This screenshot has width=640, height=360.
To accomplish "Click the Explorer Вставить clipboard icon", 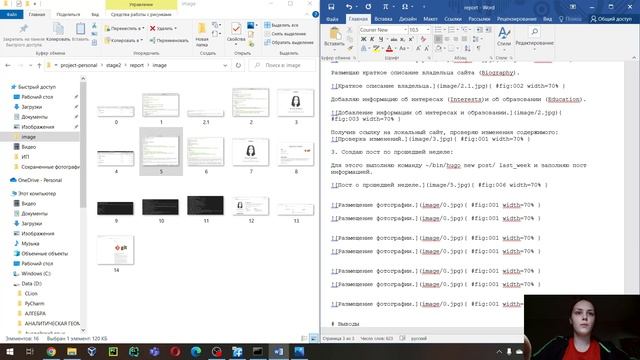I will [x=80, y=32].
